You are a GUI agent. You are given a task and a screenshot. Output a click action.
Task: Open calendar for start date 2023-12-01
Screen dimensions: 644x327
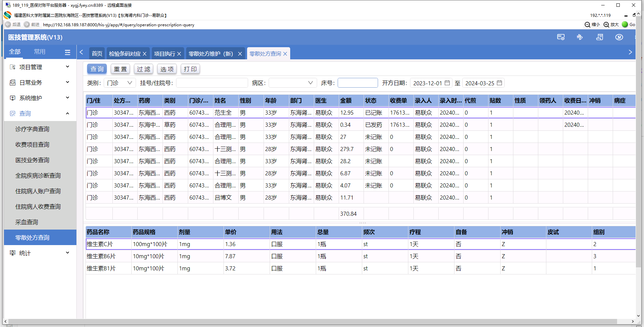coord(447,83)
